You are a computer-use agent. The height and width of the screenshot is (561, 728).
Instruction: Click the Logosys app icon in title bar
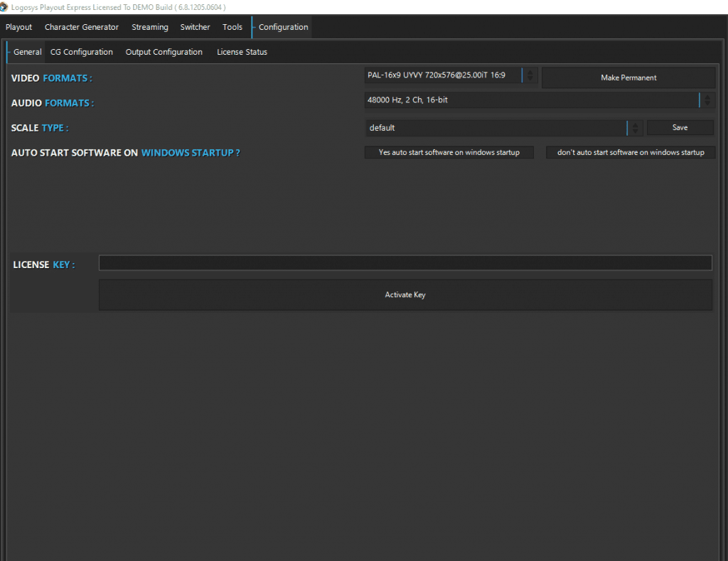coord(4,7)
